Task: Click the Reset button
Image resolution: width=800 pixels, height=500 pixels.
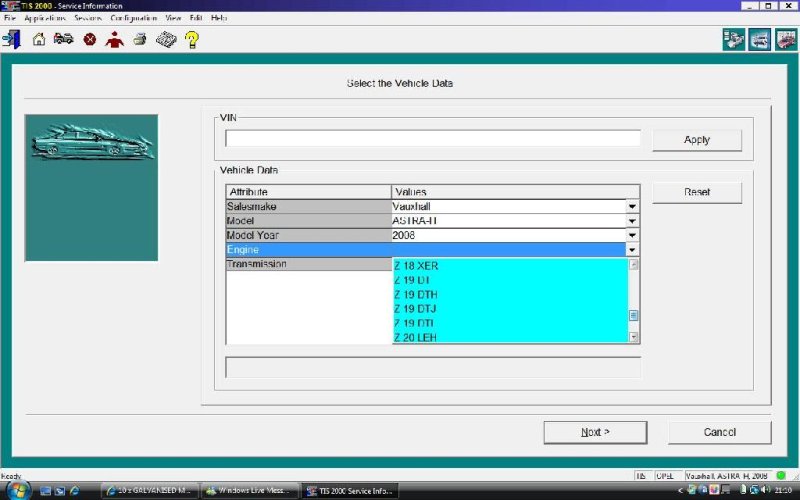Action: (x=696, y=192)
